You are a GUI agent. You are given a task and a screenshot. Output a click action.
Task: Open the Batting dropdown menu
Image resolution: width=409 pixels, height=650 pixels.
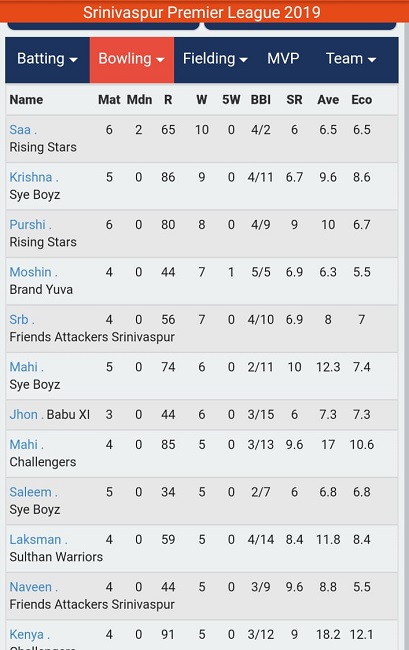(x=47, y=59)
